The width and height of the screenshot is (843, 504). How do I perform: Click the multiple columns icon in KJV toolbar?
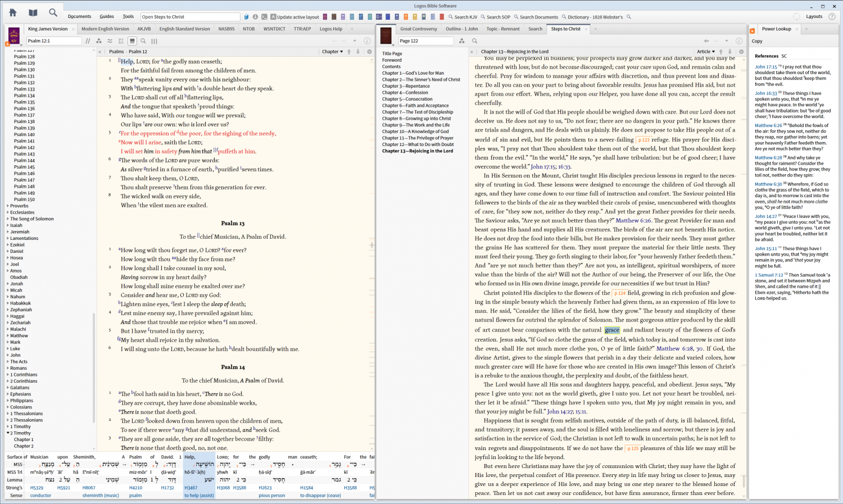coord(154,41)
